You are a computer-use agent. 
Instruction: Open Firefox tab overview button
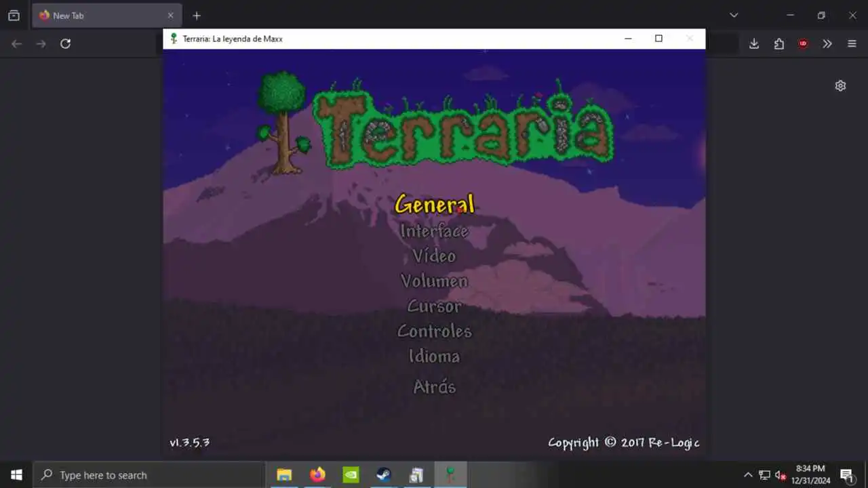(14, 16)
